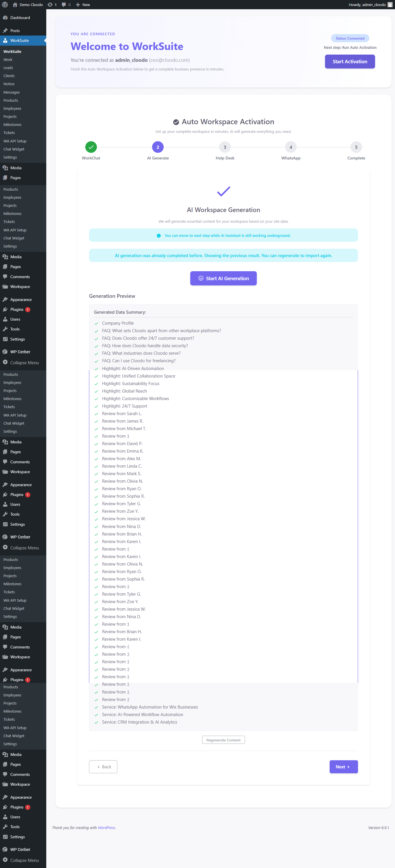Click the Status: Connected badge
395x868 pixels.
(350, 38)
